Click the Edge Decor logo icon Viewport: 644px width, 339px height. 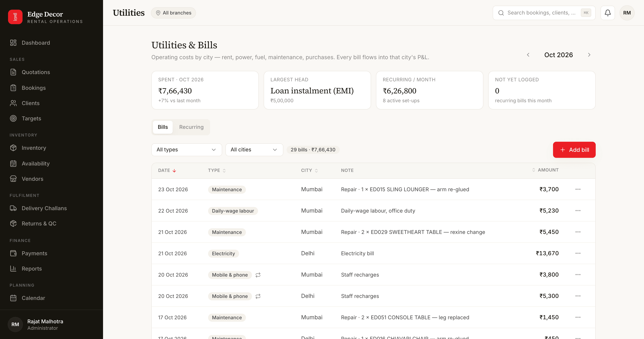(x=15, y=17)
